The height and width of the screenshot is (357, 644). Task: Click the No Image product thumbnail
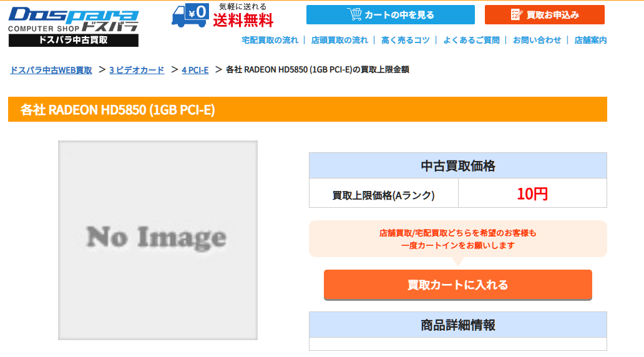[158, 240]
